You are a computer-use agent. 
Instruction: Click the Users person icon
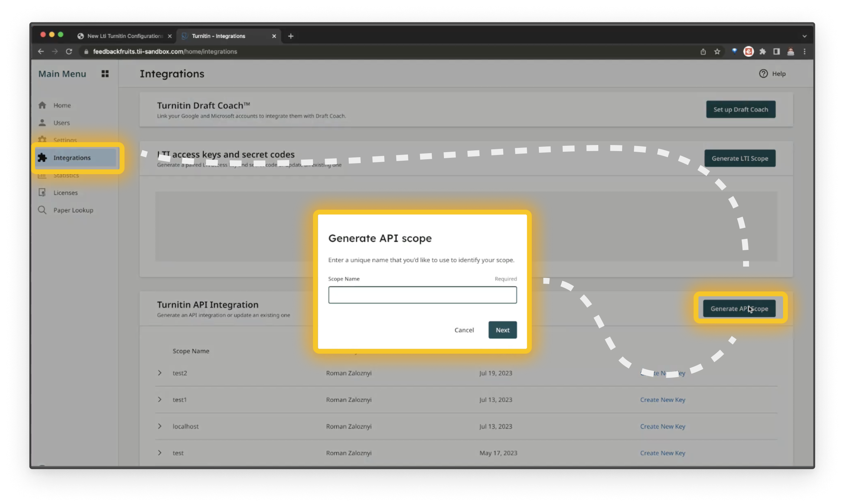[x=42, y=123]
